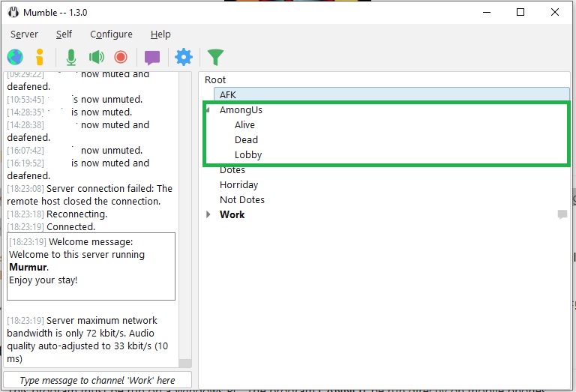Click the Welcome message box text
This screenshot has height=392, width=576.
coord(91,266)
